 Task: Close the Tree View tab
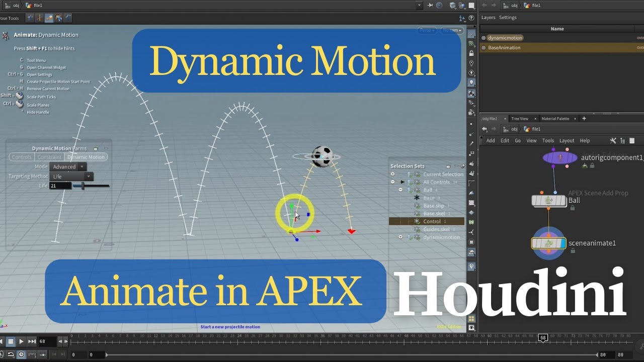[535, 119]
